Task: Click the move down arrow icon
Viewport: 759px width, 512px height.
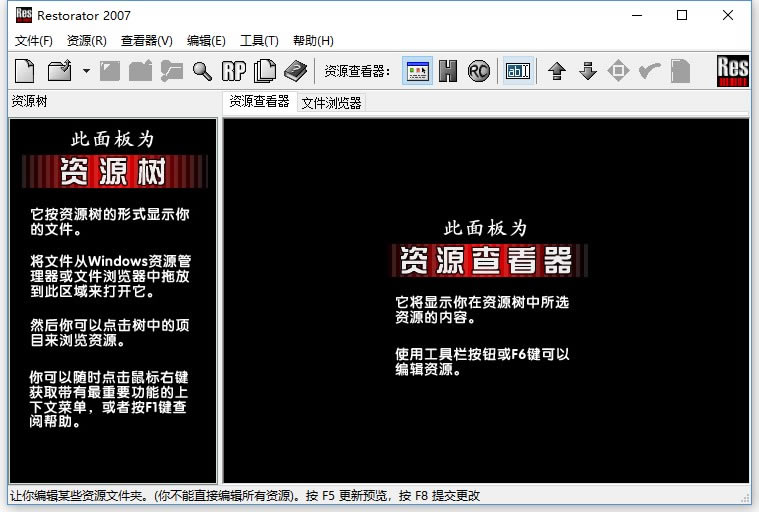Action: click(x=588, y=71)
